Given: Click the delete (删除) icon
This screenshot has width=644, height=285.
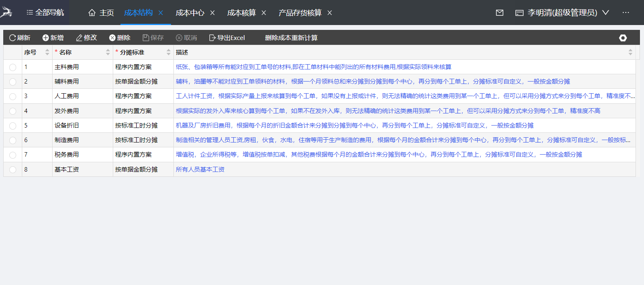Looking at the screenshot, I should point(112,38).
